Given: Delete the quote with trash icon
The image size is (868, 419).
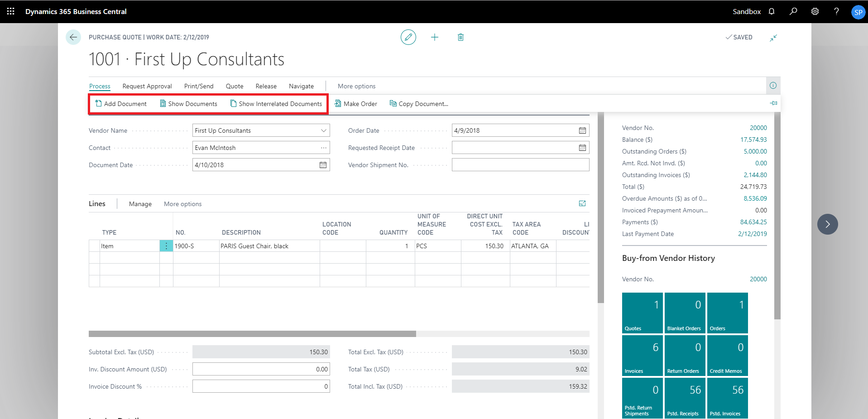Looking at the screenshot, I should pos(460,37).
